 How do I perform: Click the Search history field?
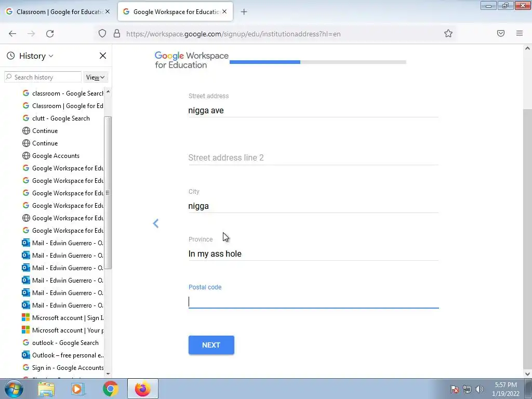tap(43, 77)
